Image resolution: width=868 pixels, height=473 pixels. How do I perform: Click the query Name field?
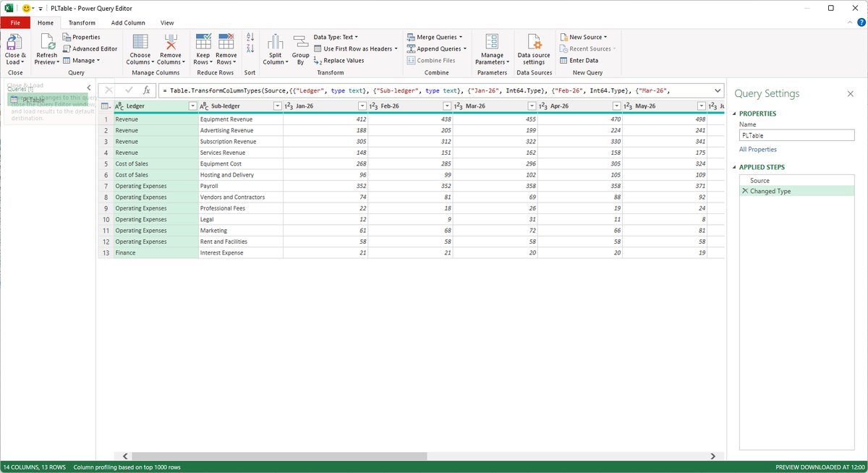(796, 135)
